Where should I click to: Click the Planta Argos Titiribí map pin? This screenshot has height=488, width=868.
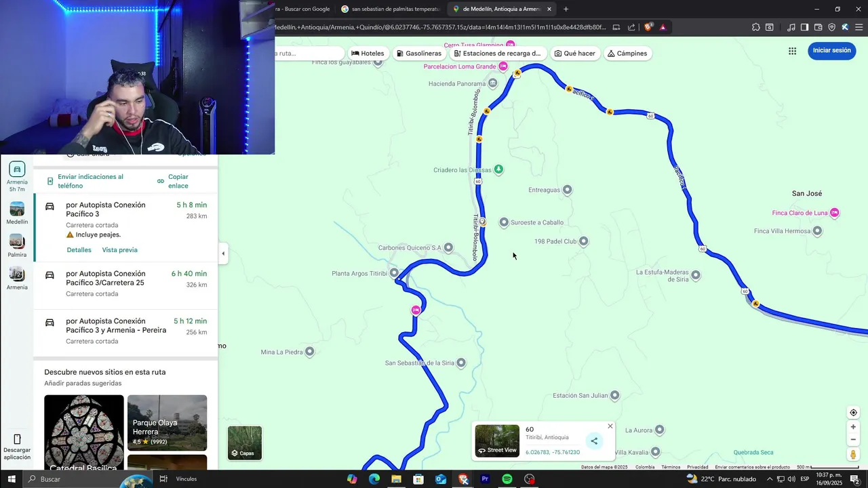pyautogui.click(x=394, y=273)
